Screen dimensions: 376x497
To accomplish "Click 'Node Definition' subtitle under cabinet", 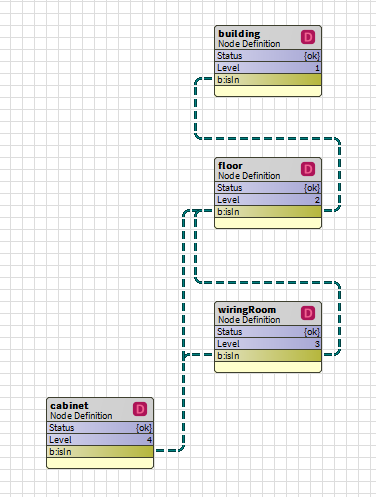I will tap(81, 416).
